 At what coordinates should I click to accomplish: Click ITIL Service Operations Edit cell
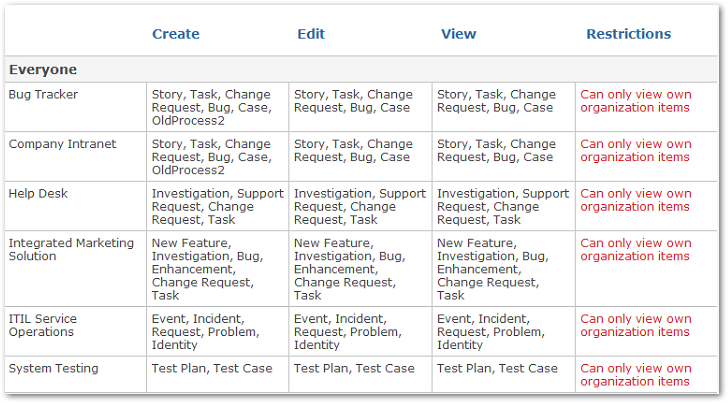point(360,332)
